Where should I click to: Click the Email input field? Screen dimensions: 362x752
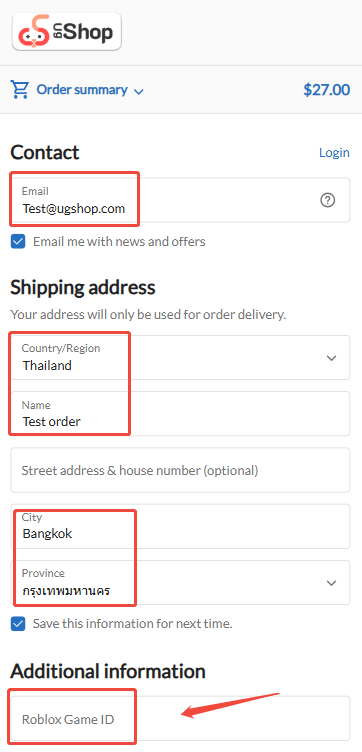[180, 200]
